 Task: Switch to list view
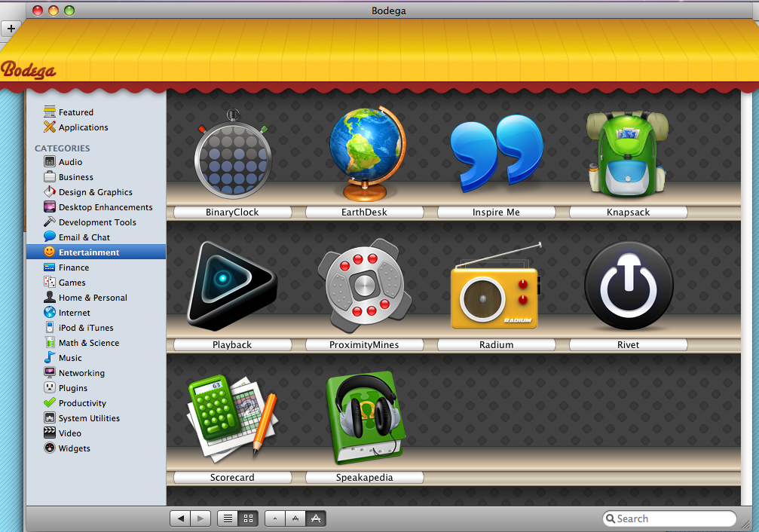[x=228, y=518]
